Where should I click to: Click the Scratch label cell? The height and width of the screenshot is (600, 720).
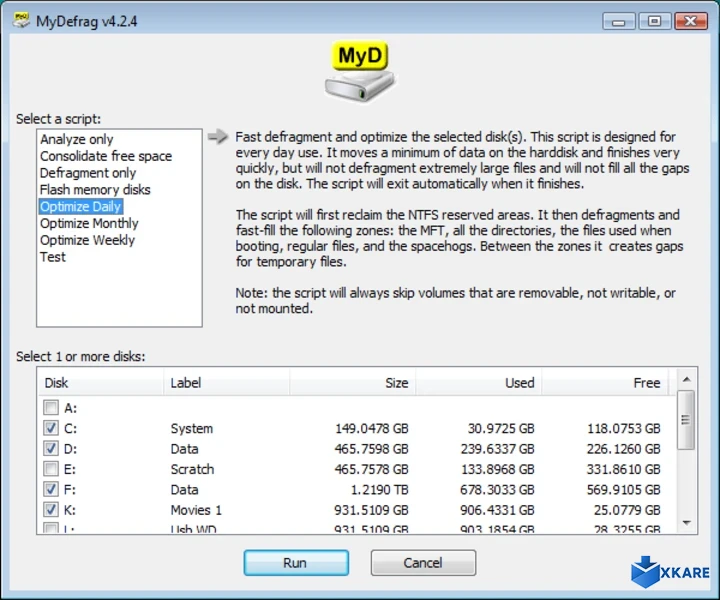click(192, 469)
